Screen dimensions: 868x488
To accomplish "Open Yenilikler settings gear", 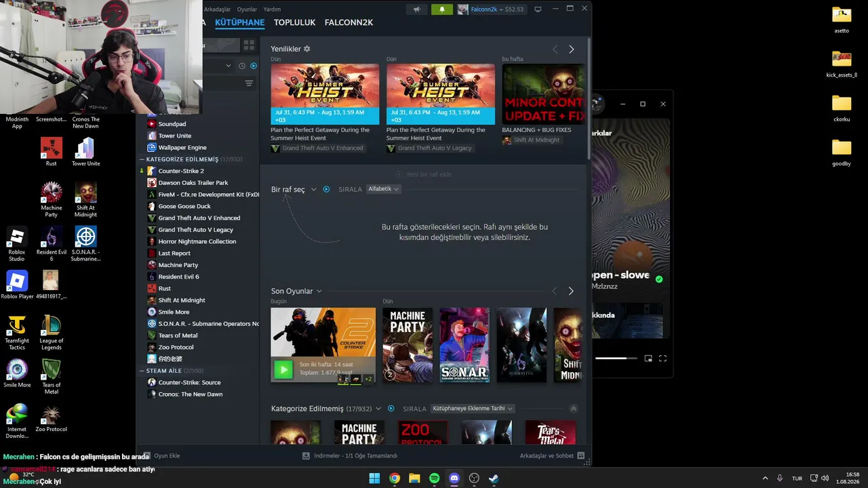I will click(x=307, y=49).
